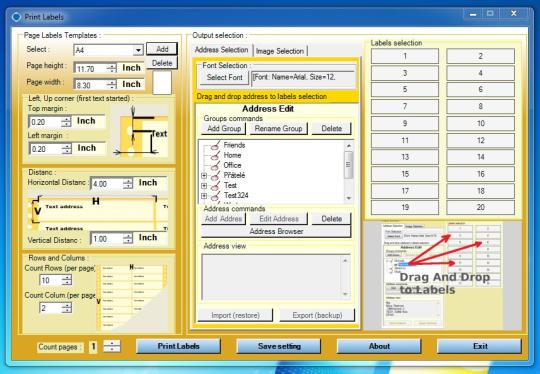Expand the Test group node
The height and width of the screenshot is (374, 540).
tap(204, 186)
